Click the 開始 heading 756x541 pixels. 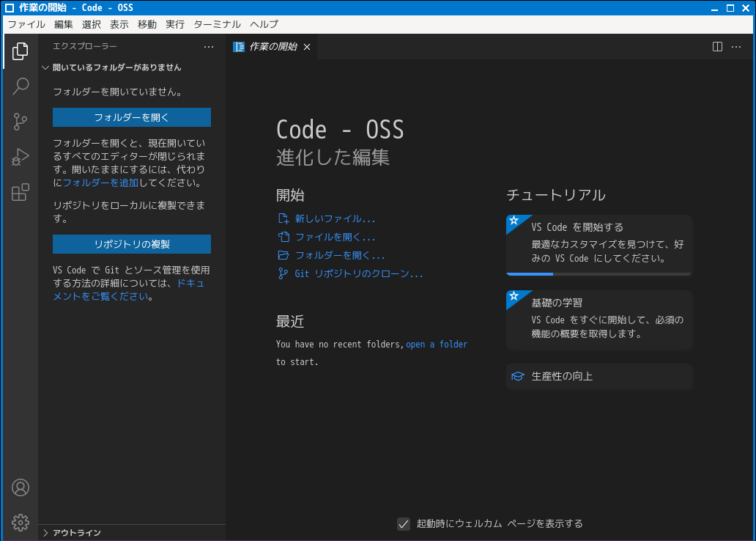click(290, 195)
